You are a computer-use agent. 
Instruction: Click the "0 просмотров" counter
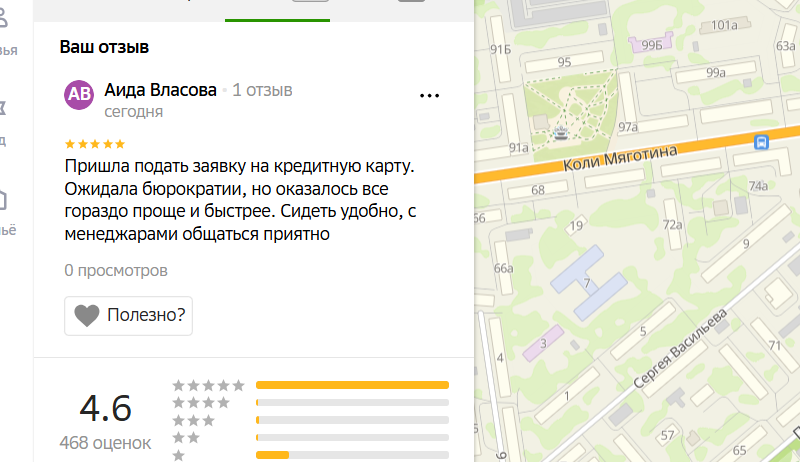pos(116,270)
